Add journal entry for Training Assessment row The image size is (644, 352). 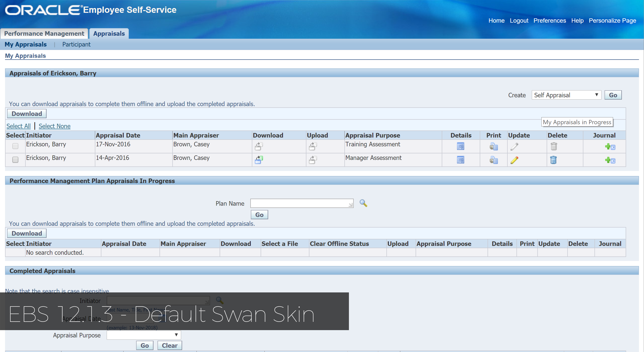(610, 147)
